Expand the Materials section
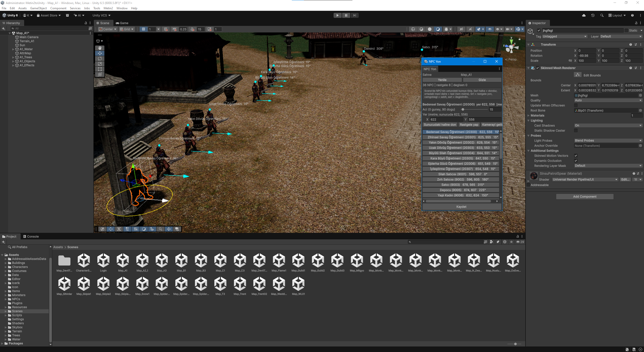Screen dimensions: 644x352 (x=529, y=115)
